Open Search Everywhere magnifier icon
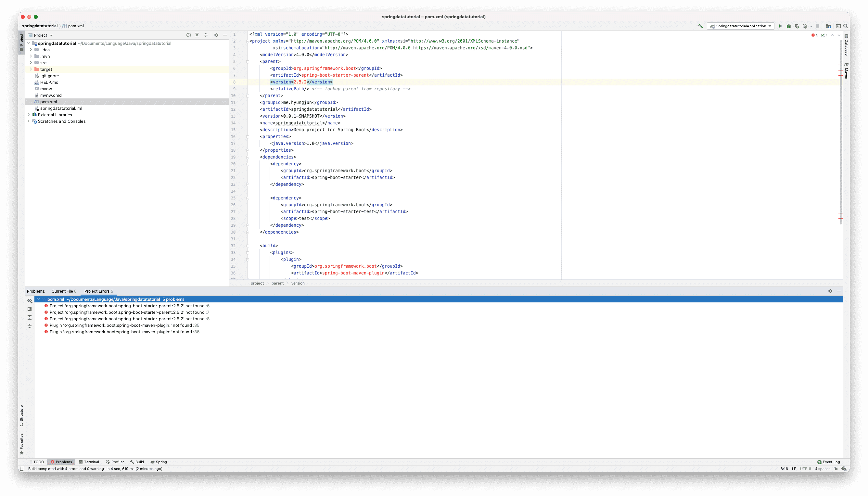This screenshot has width=868, height=496. [x=846, y=26]
